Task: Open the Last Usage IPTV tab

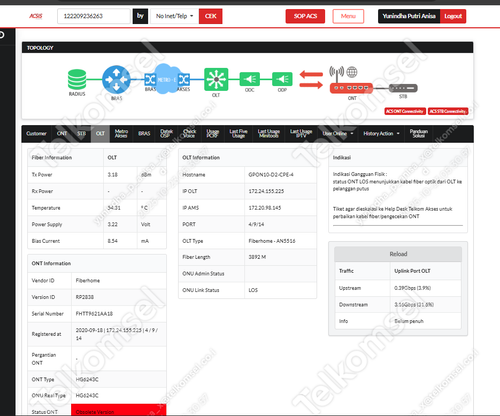Action: [301, 134]
